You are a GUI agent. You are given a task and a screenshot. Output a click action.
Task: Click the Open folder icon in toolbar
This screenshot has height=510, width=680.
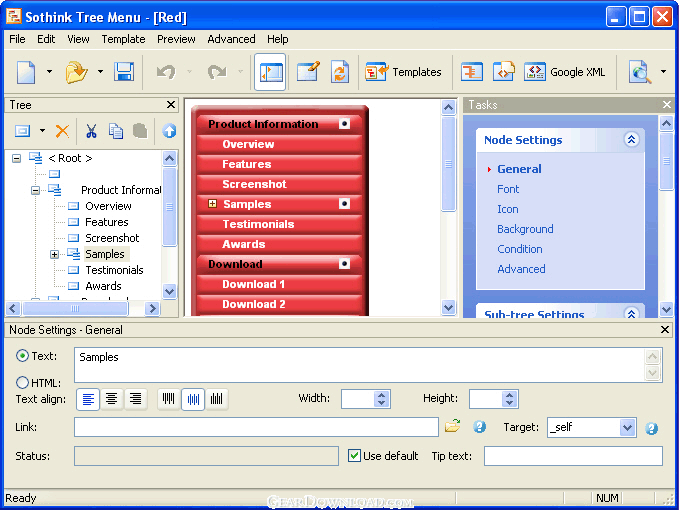click(x=77, y=72)
